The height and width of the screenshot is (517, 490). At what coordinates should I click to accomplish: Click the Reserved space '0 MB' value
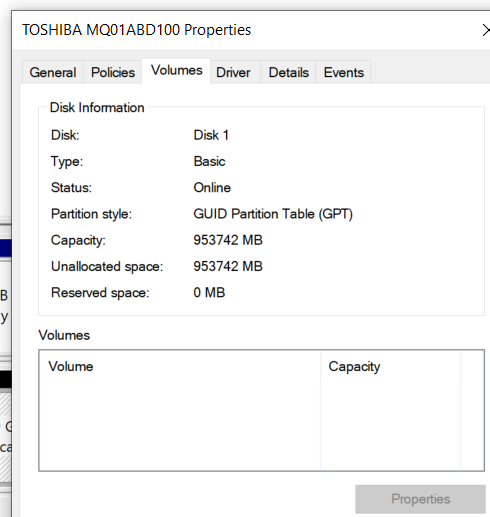pyautogui.click(x=209, y=293)
